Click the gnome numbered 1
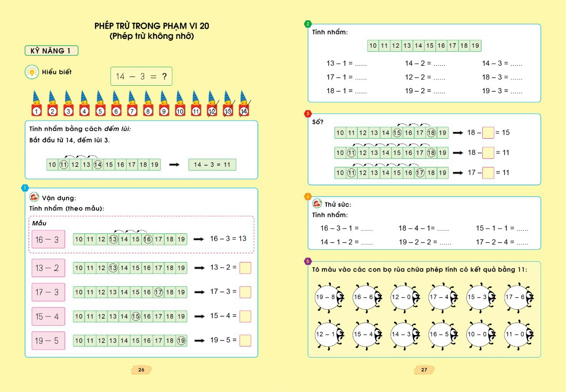566x392 pixels. [37, 104]
